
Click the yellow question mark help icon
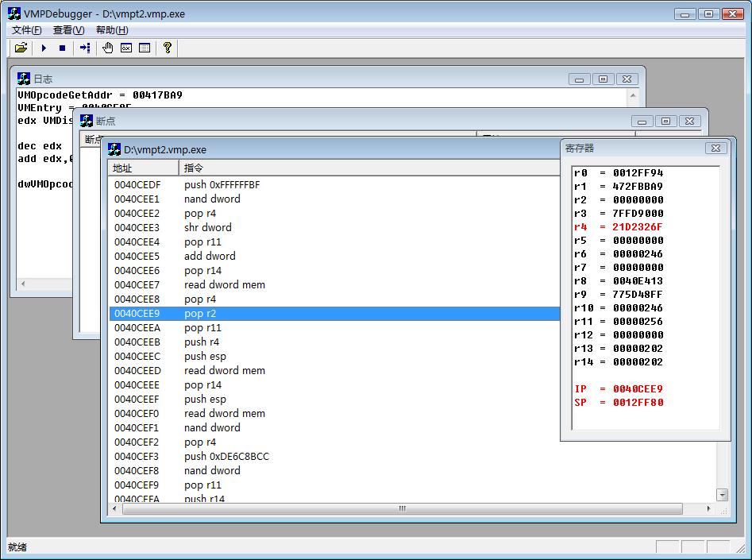(x=167, y=48)
